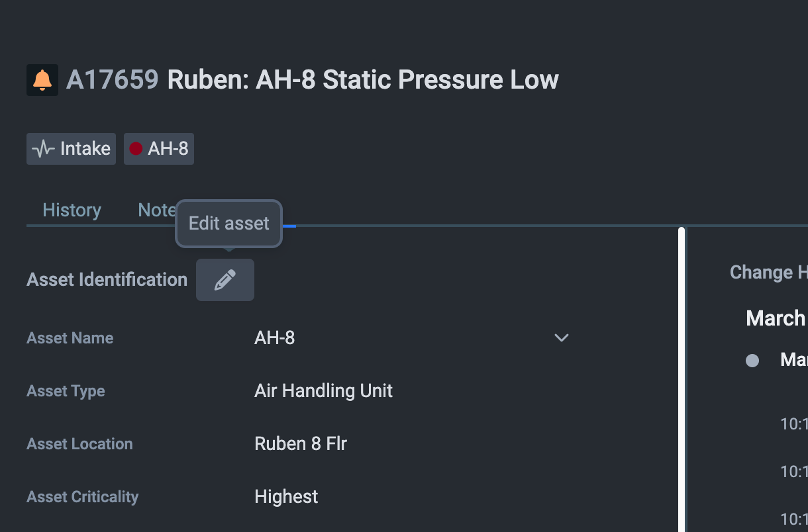Click the Change History panel heading

(x=768, y=273)
